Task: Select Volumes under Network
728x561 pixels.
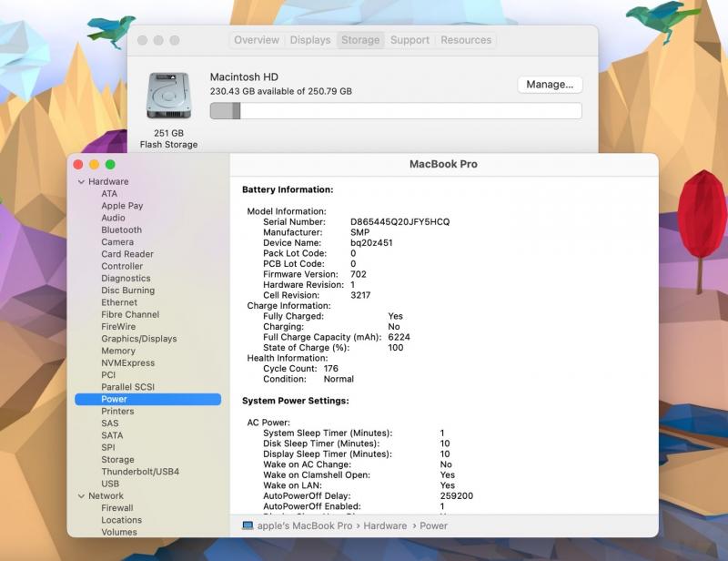Action: pos(119,532)
